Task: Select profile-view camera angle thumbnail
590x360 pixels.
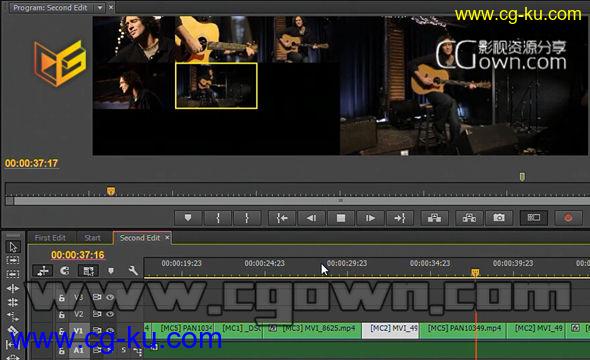Action: click(x=134, y=86)
